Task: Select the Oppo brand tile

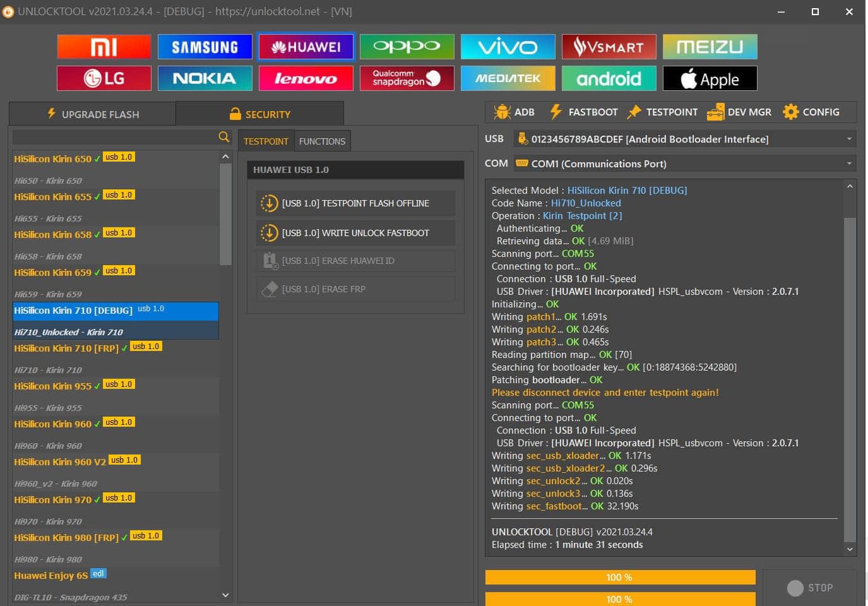Action: (x=407, y=47)
